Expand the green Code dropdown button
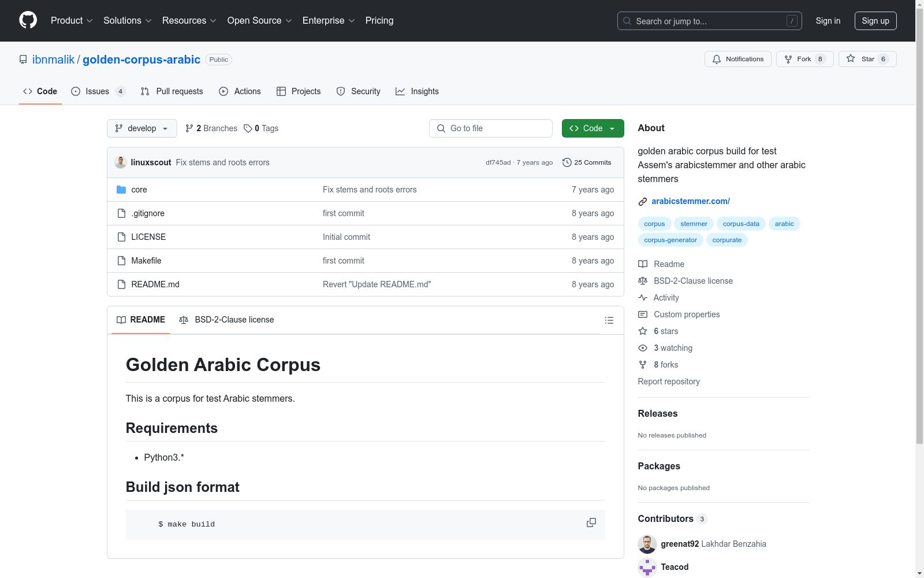924x578 pixels. tap(593, 128)
